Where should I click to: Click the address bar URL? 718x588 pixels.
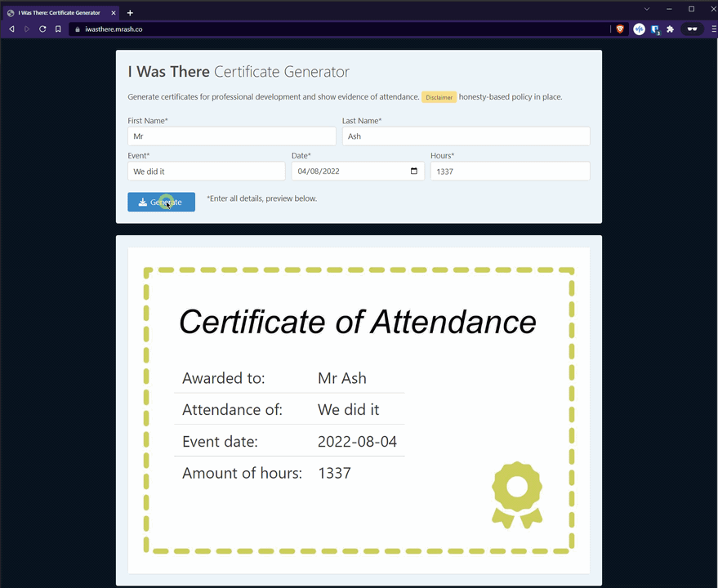pos(114,29)
